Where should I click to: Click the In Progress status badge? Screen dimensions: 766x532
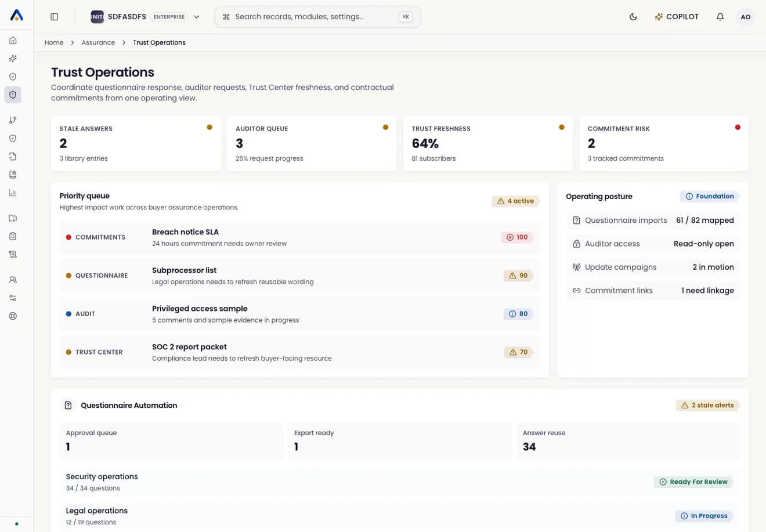704,516
